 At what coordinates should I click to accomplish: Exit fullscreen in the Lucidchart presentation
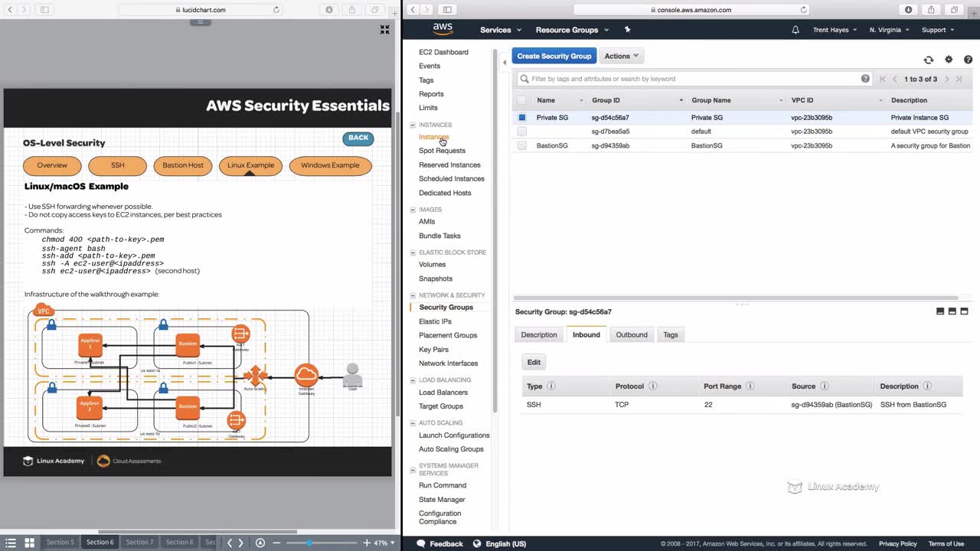pos(385,30)
